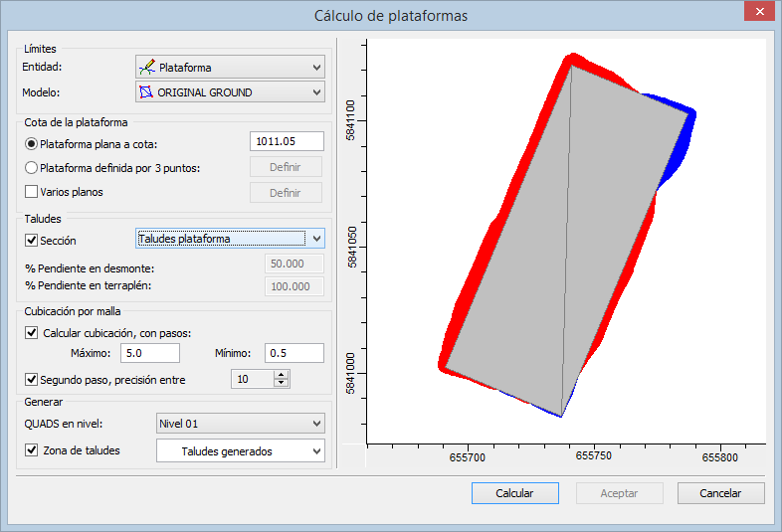Click the desmonte slope field 50.000
This screenshot has width=782, height=532.
pyautogui.click(x=294, y=264)
